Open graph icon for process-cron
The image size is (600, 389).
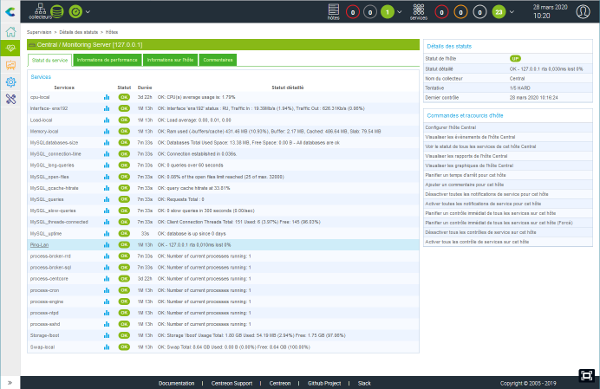(x=107, y=290)
